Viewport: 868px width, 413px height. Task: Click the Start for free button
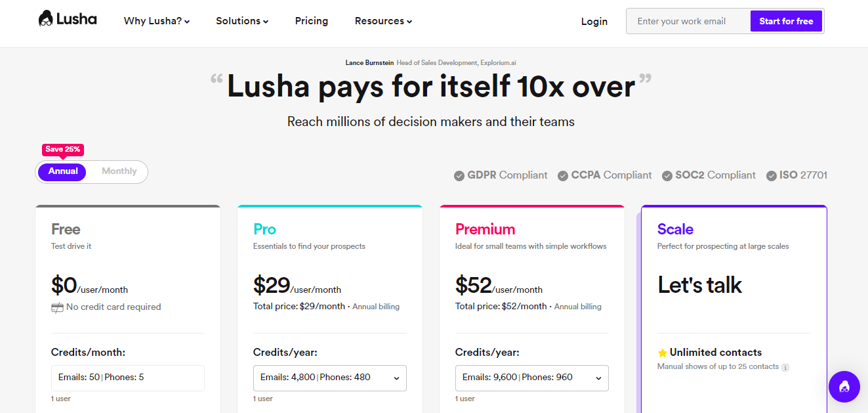(x=785, y=20)
